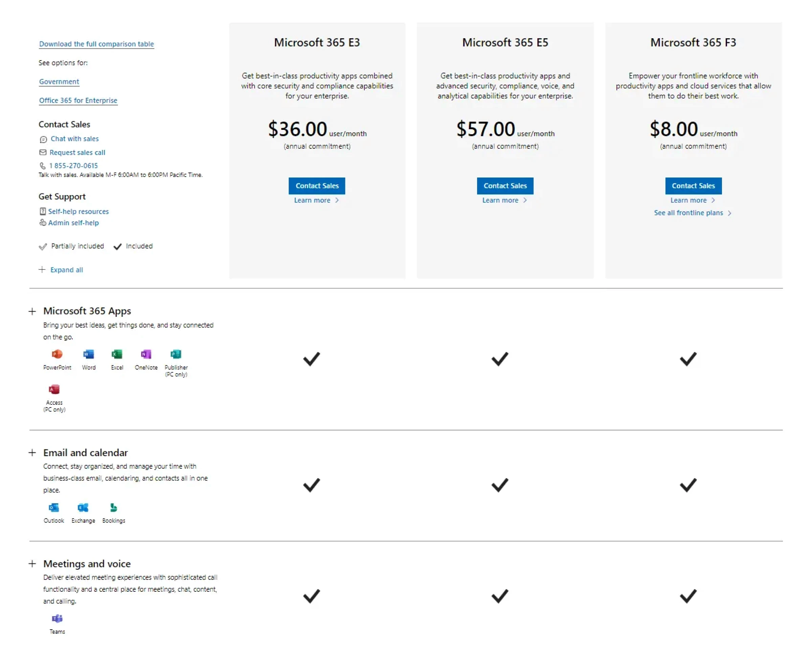This screenshot has height=658, width=812.
Task: Click Expand all to show every section
Action: coord(66,269)
